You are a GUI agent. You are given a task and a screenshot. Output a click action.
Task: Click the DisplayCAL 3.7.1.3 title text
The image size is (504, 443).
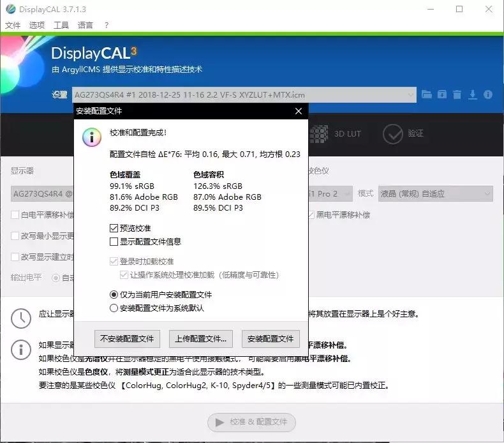tap(53, 10)
